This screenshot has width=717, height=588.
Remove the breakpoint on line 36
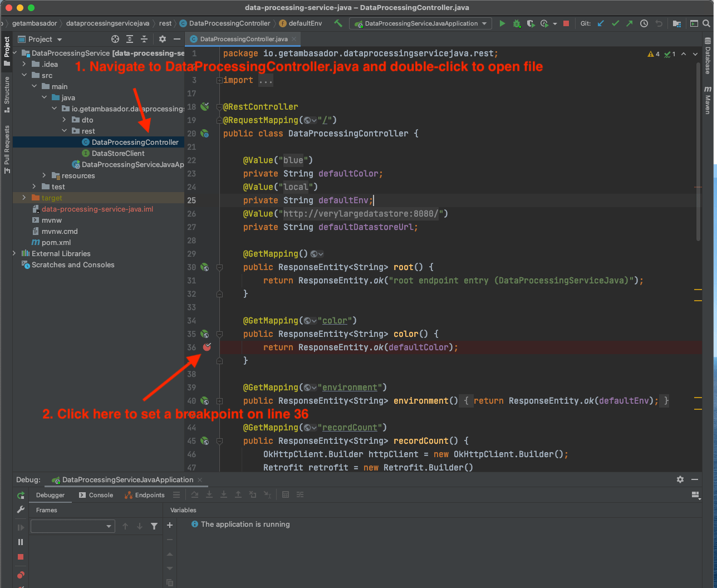pyautogui.click(x=207, y=347)
